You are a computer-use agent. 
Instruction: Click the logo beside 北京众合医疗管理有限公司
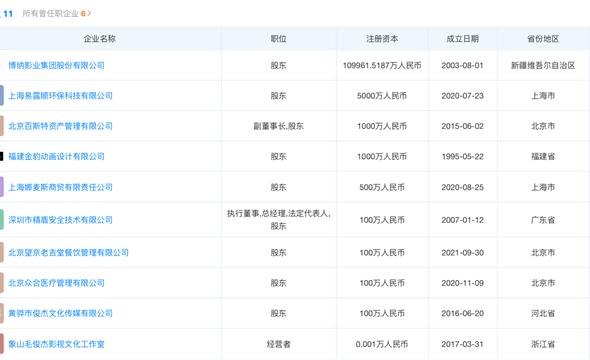2,283
